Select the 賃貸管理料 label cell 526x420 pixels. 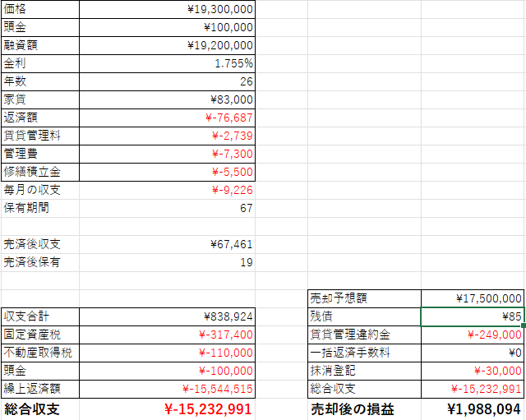40,136
